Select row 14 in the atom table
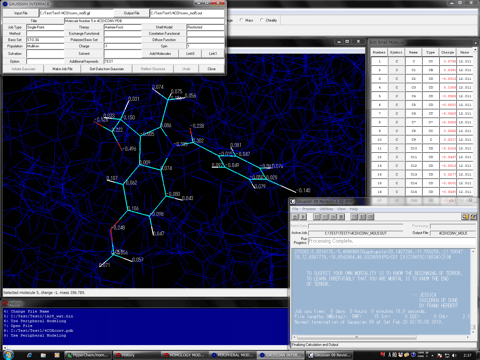Screen dimensions: 480x360 click(x=422, y=174)
